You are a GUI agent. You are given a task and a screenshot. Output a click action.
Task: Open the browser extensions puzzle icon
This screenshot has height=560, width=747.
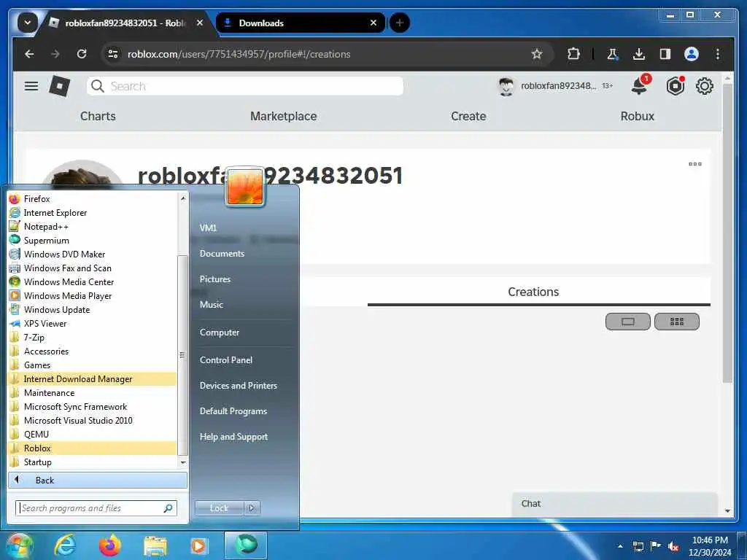[573, 54]
